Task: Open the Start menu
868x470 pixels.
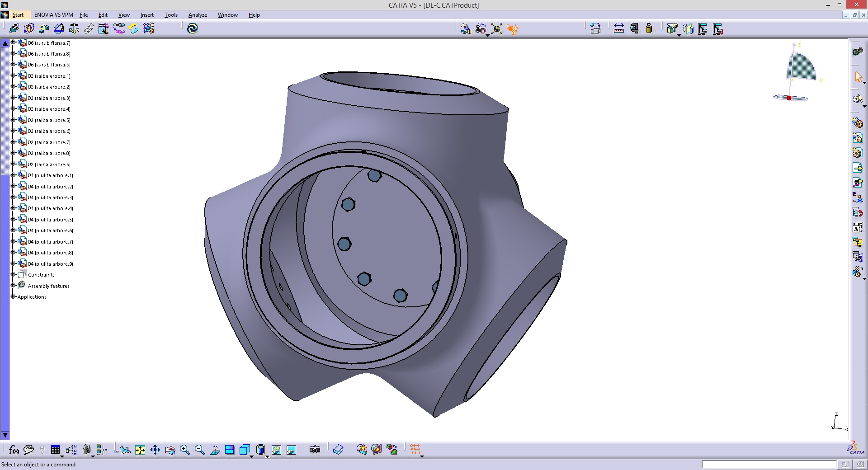Action: pyautogui.click(x=18, y=15)
